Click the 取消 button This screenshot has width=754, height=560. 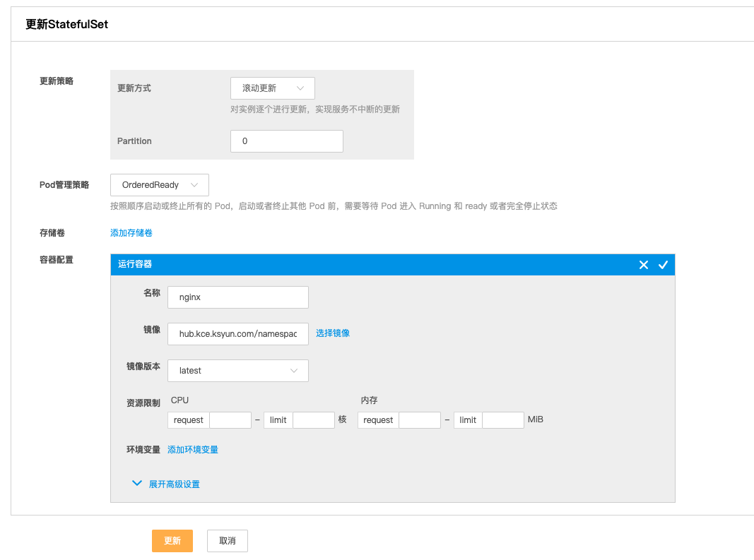tap(228, 541)
